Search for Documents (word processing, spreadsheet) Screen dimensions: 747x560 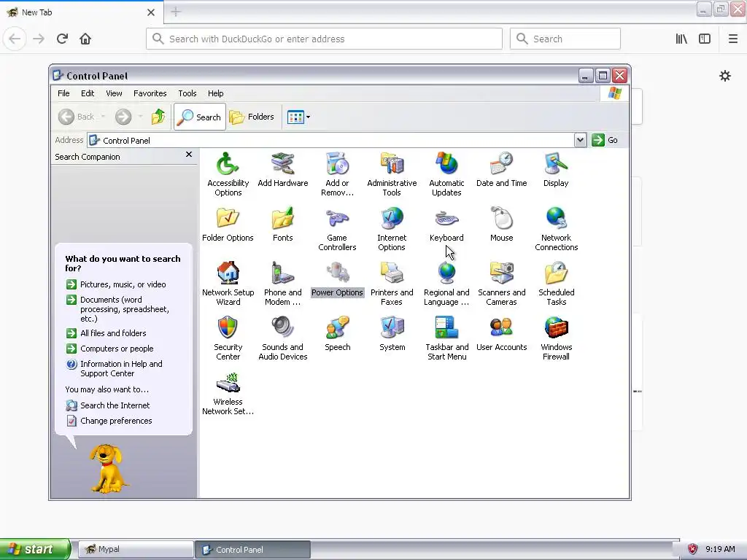[117, 309]
